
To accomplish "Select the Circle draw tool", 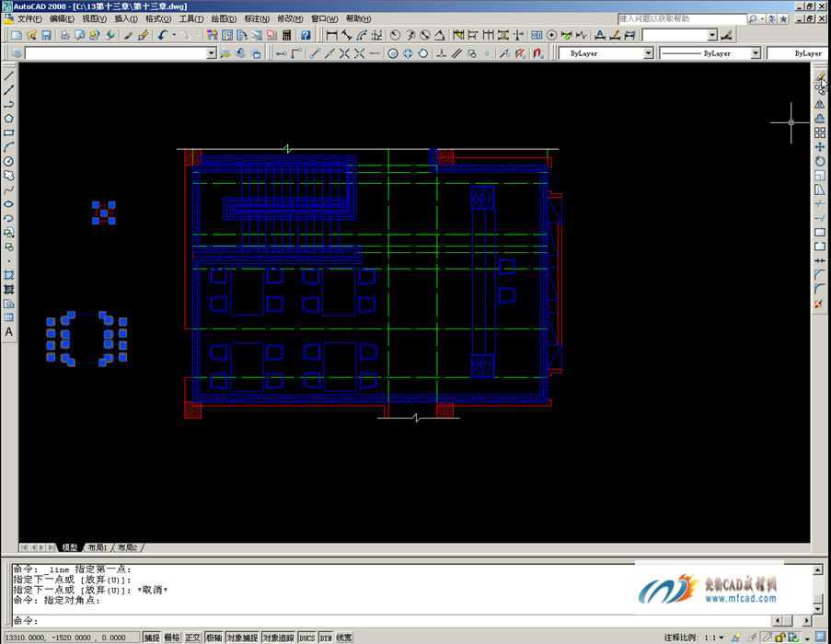I will 8,162.
